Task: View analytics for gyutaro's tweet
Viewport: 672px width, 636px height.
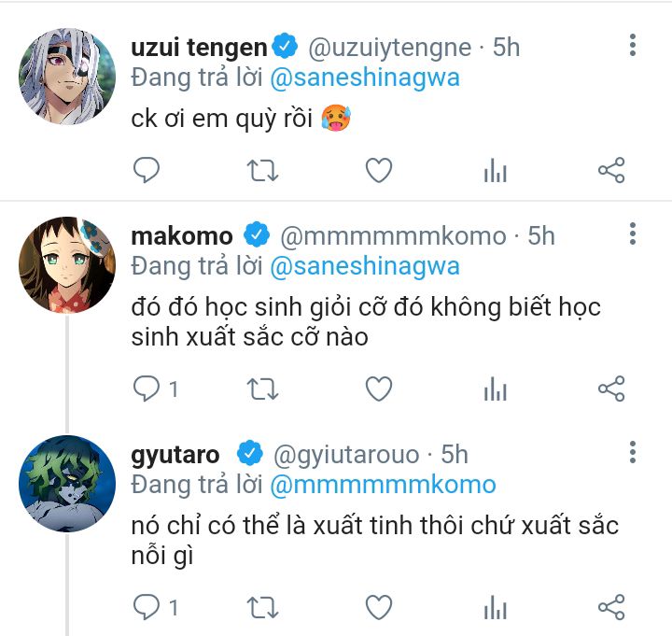Action: click(x=495, y=608)
